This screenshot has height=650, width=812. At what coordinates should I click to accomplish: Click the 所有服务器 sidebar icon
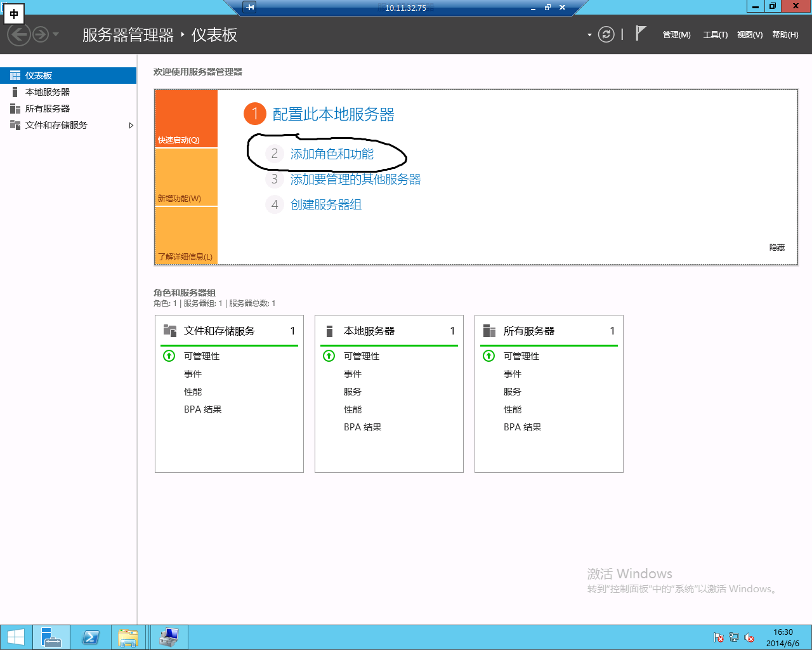(15, 109)
